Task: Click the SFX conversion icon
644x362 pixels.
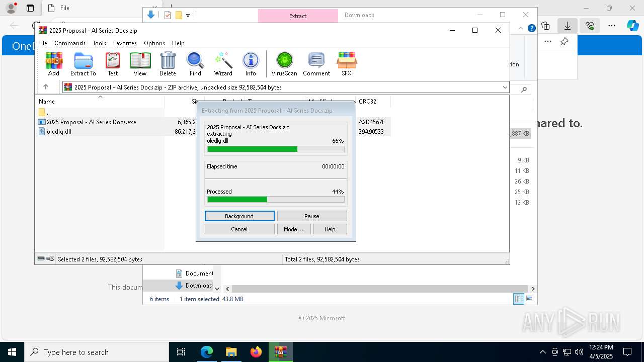Action: [347, 64]
